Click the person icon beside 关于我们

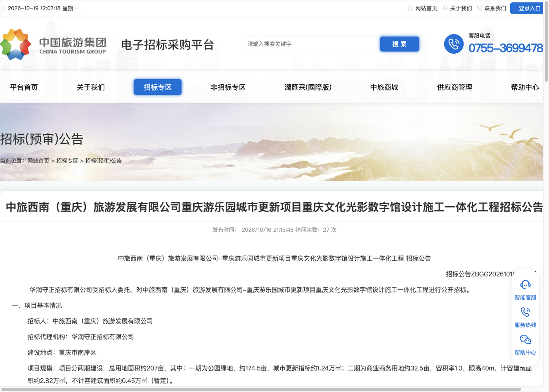pyautogui.click(x=445, y=8)
